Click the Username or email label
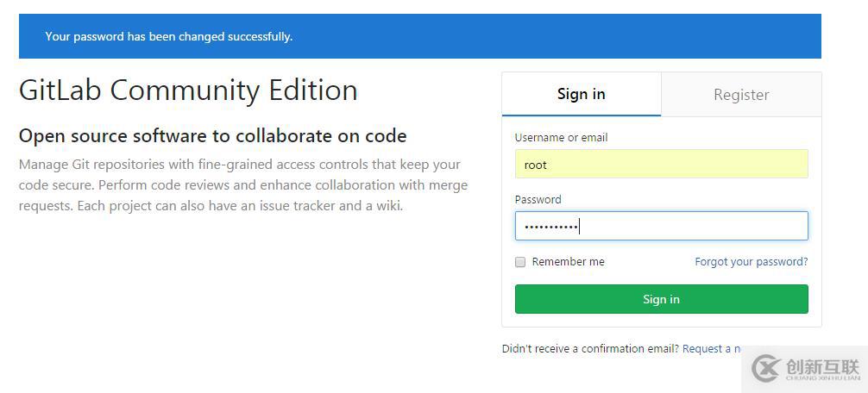 (561, 138)
